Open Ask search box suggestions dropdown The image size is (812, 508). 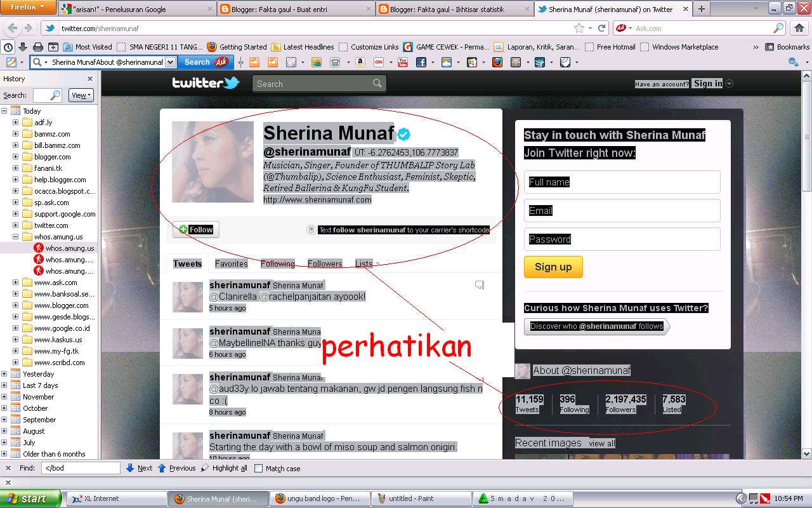coord(170,62)
